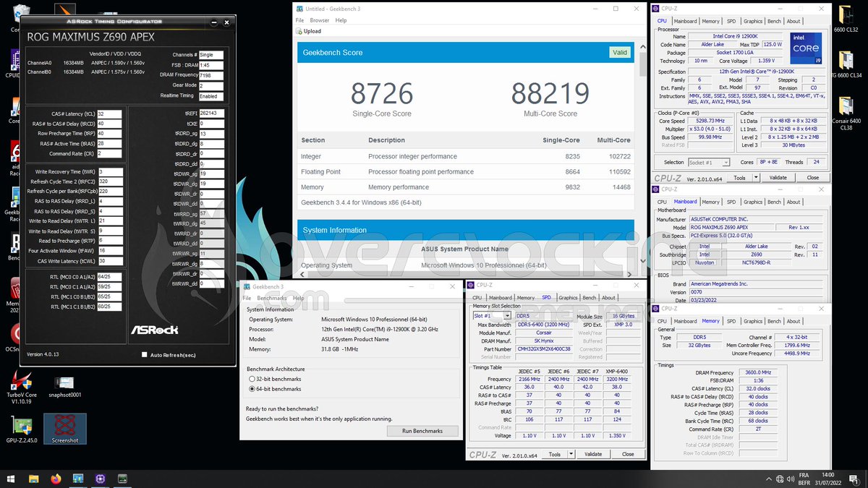The height and width of the screenshot is (488, 868).
Task: Open the File menu in Untitled Geekbench window
Action: point(299,20)
